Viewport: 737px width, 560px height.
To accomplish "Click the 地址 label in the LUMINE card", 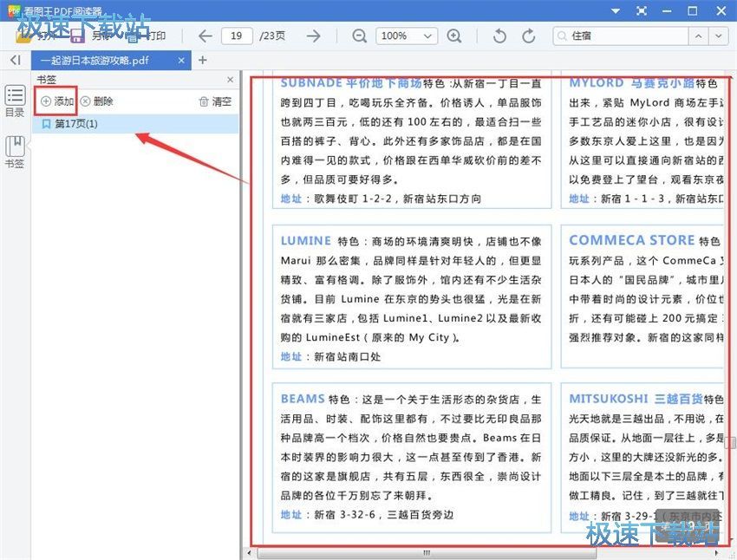I will [291, 356].
